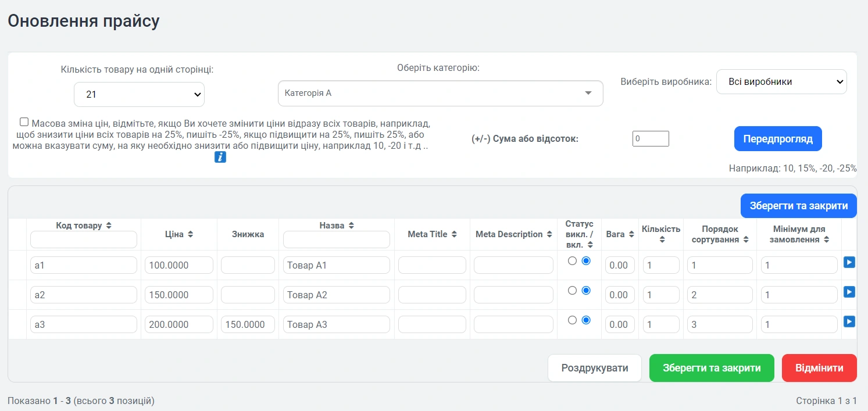This screenshot has height=411, width=868.
Task: Select disabled status radio for Товар А1
Action: point(572,261)
